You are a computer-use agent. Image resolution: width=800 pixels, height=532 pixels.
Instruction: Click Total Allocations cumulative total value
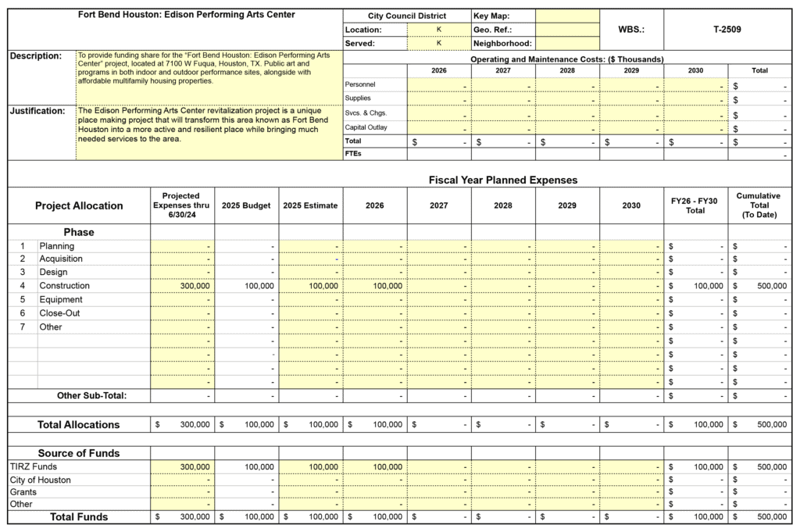point(759,424)
